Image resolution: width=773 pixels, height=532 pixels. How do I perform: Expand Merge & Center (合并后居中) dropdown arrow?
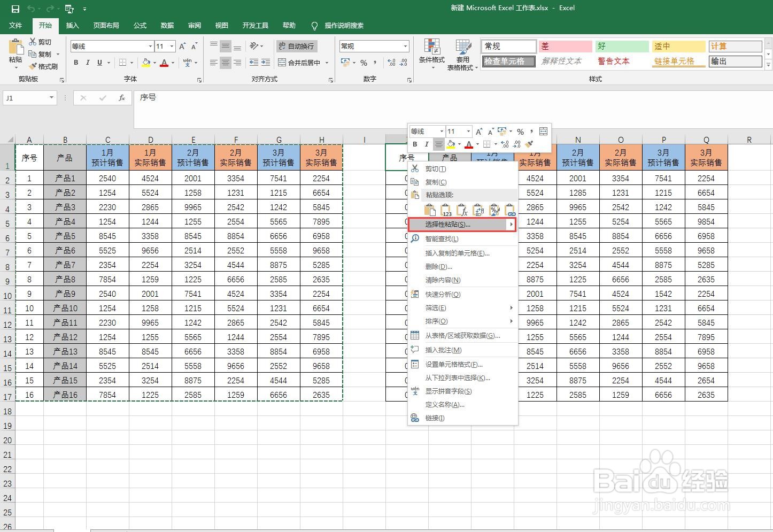(x=327, y=63)
